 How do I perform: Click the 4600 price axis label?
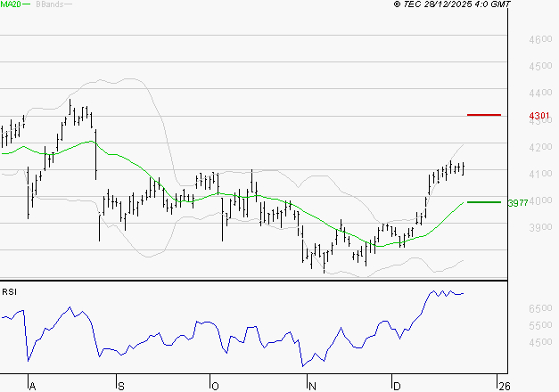540,39
